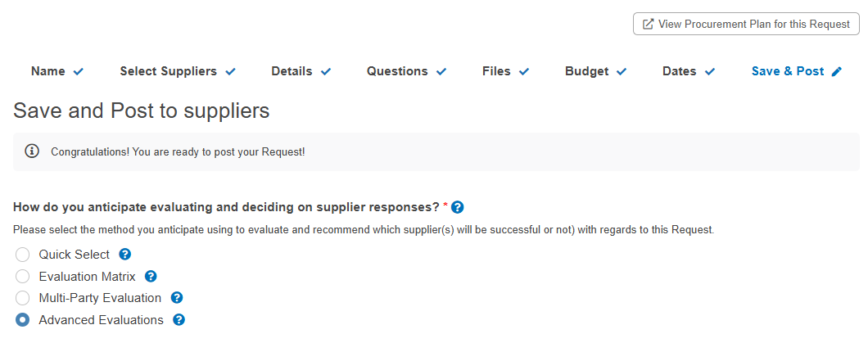Viewport: 868px width, 343px height.
Task: Click the info icon in Congratulations banner
Action: 32,151
